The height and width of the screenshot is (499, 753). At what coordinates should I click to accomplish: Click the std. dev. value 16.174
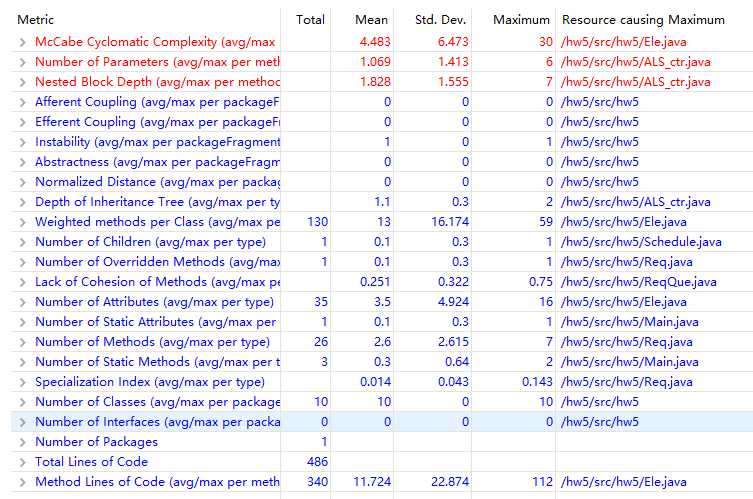pyautogui.click(x=450, y=222)
